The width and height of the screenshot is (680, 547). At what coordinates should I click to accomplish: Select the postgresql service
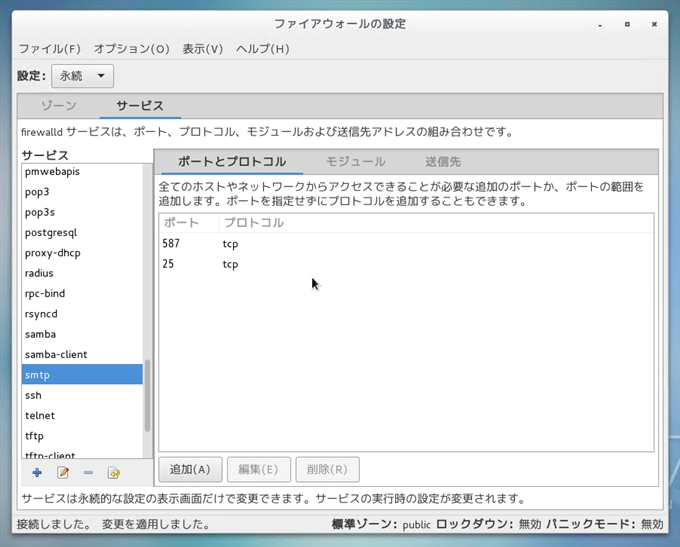pyautogui.click(x=82, y=233)
